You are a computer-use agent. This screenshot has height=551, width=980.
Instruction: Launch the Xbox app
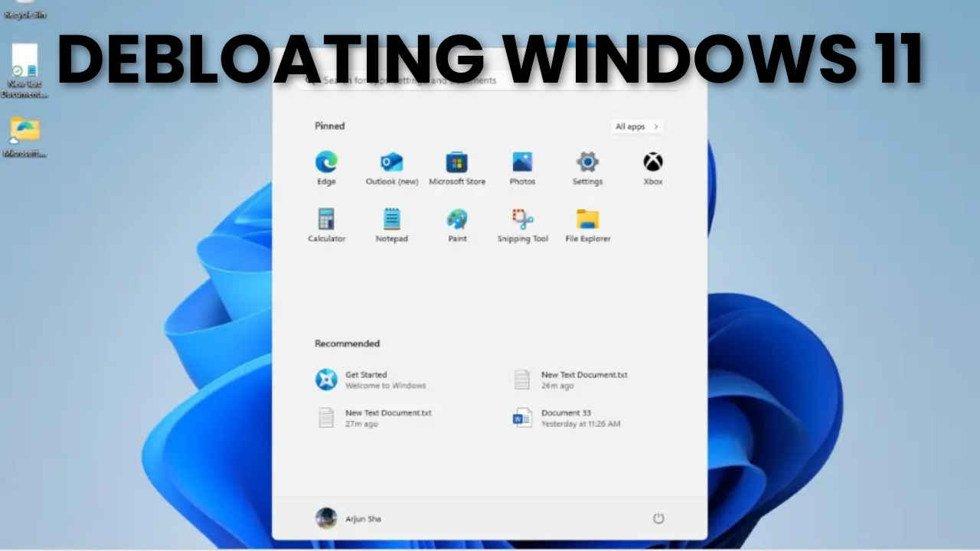click(x=652, y=162)
